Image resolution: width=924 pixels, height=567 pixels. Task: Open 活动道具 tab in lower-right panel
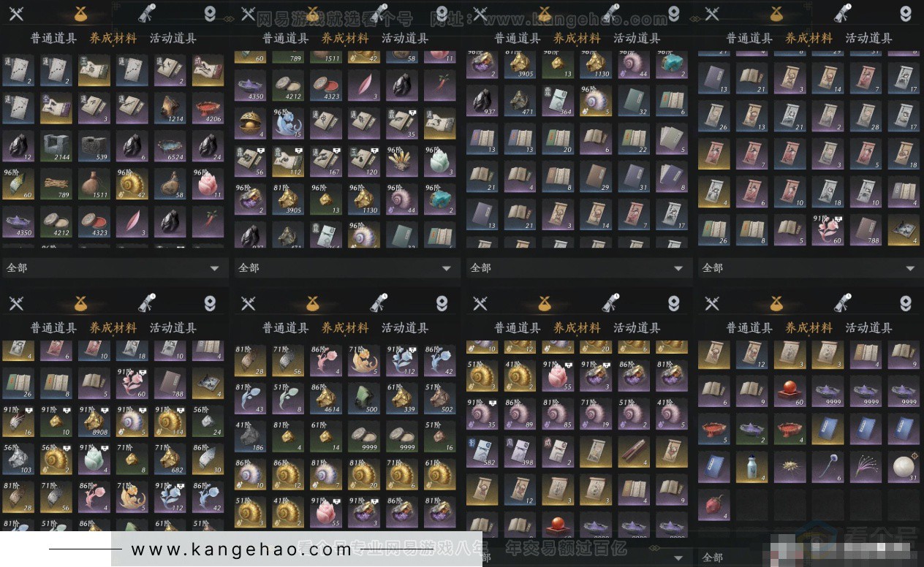869,328
